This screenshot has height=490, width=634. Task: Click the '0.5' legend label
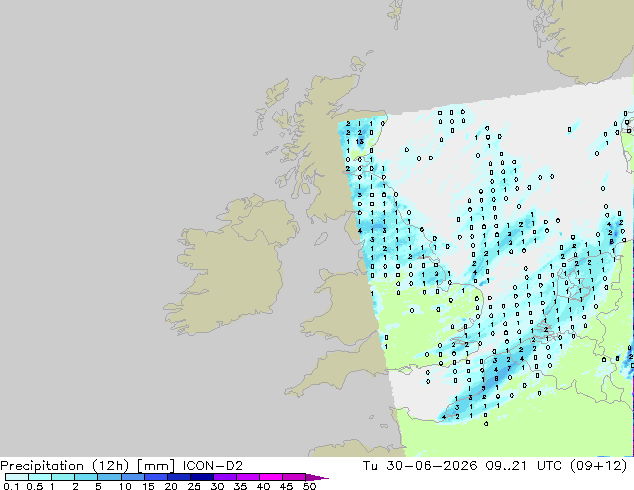(x=35, y=486)
